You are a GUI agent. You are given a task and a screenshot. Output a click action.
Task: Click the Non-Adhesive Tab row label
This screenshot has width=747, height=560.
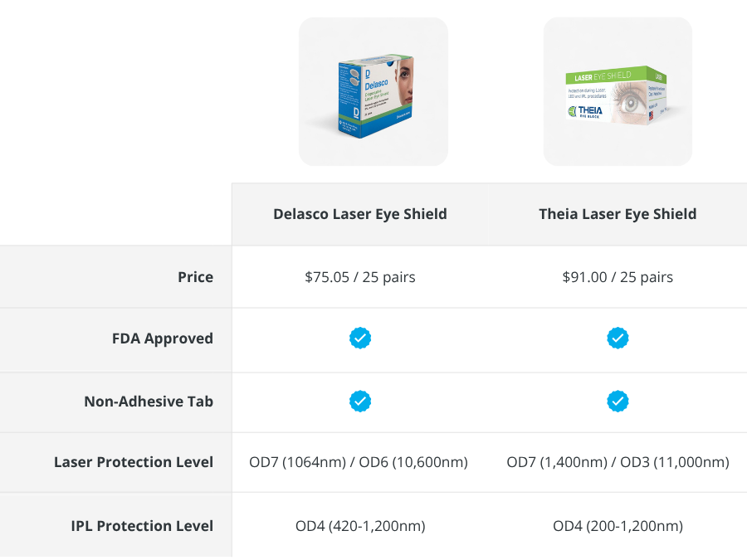tap(149, 402)
